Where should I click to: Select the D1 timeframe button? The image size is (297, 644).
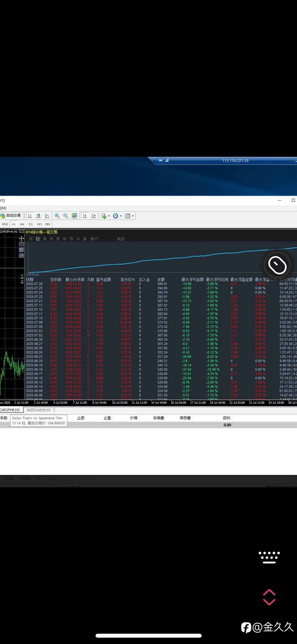(x=31, y=224)
